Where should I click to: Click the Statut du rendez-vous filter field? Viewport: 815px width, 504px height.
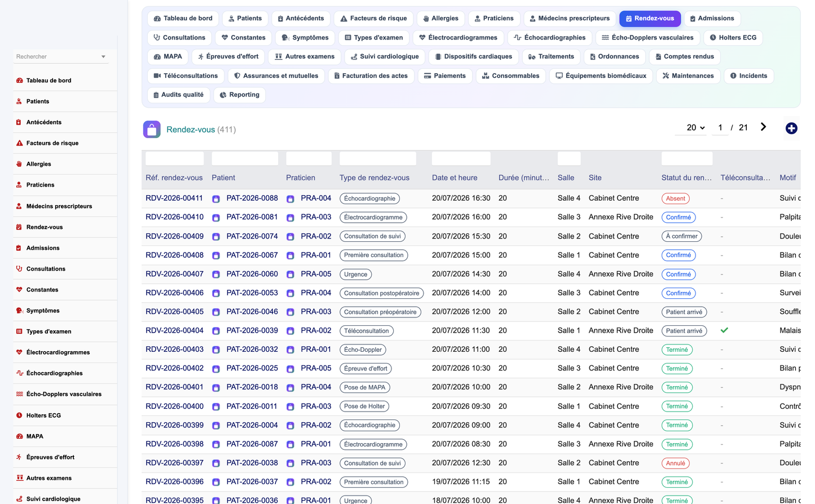(687, 158)
